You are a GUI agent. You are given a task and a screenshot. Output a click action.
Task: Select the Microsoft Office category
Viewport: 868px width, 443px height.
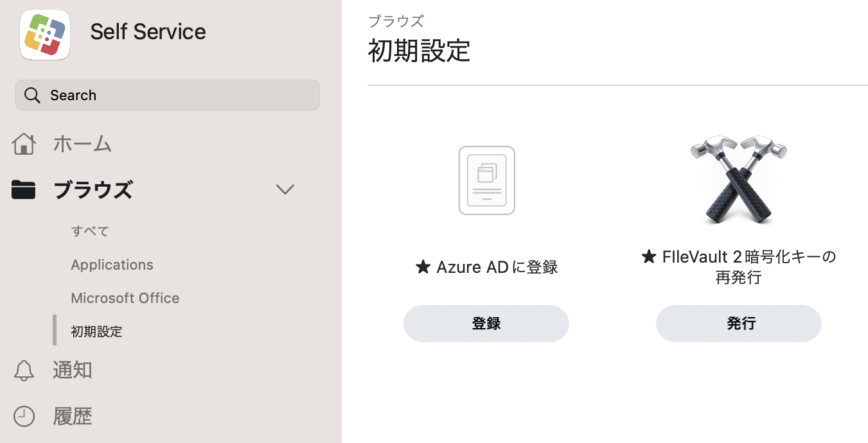pos(125,298)
